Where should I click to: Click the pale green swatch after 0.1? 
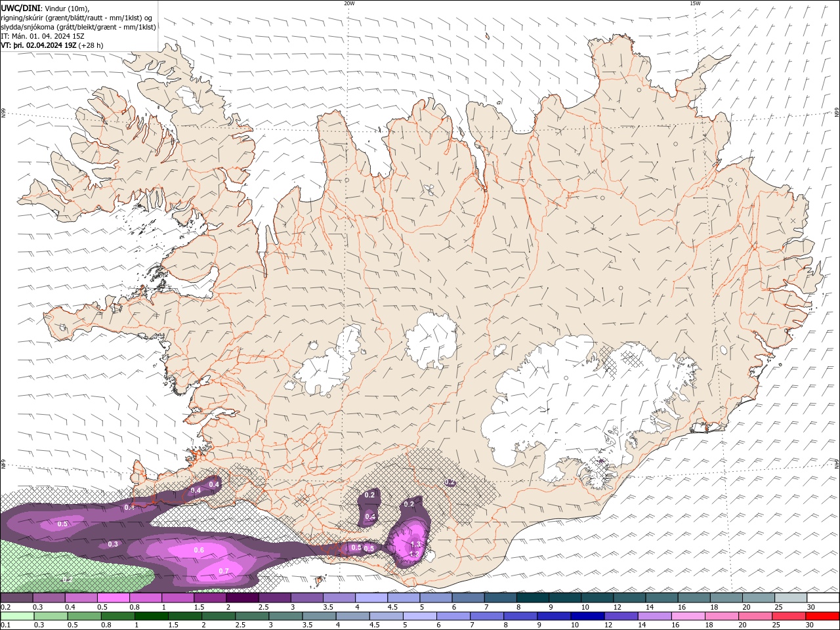point(16,616)
